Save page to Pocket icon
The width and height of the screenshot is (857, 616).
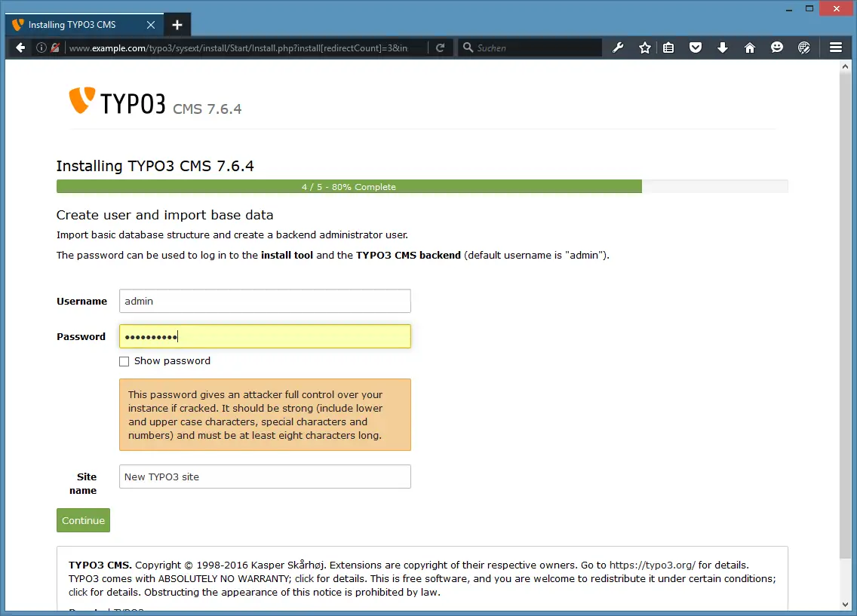pos(696,48)
